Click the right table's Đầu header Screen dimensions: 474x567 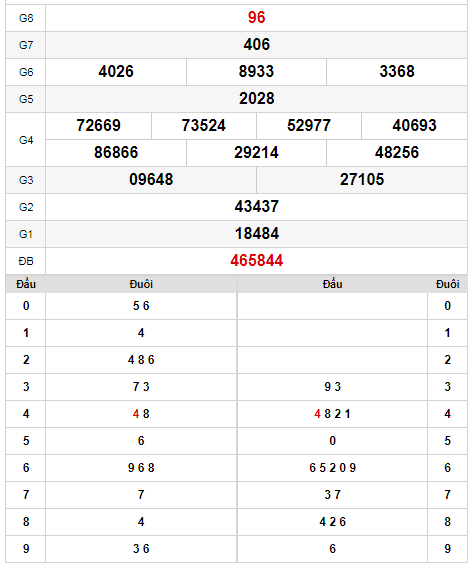tap(332, 284)
